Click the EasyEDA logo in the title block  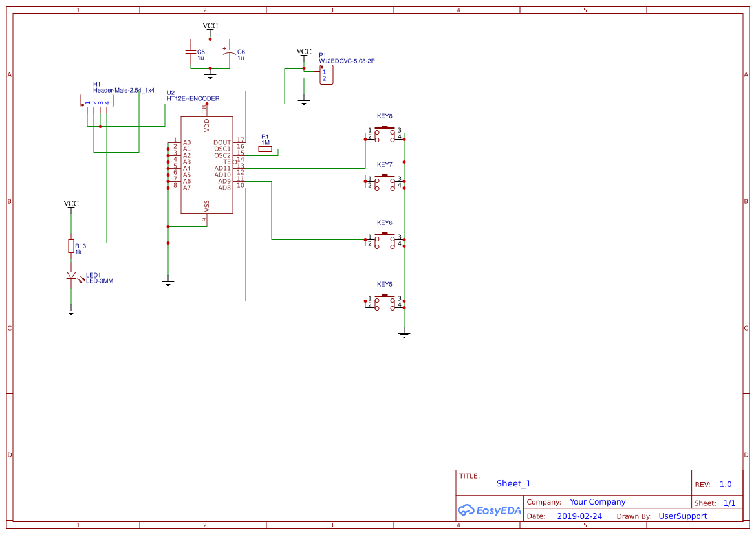tap(489, 510)
